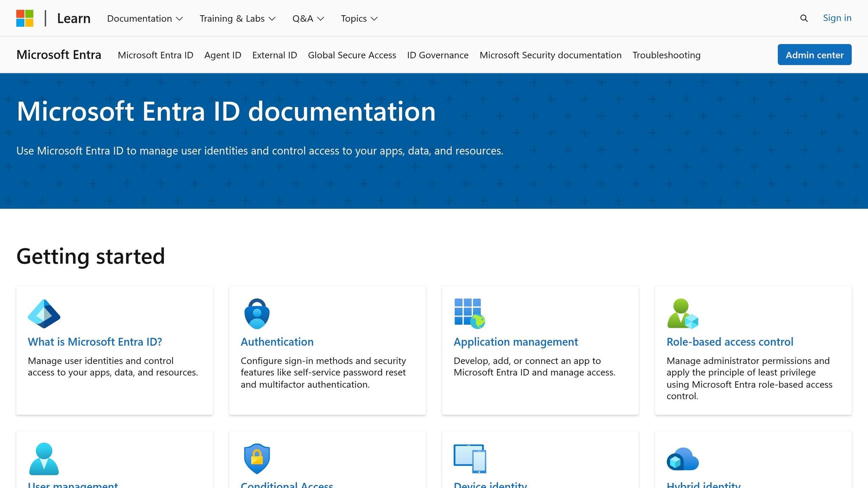The image size is (868, 488).
Task: Open the Microsoft Entra ID nav item
Action: pyautogui.click(x=156, y=55)
